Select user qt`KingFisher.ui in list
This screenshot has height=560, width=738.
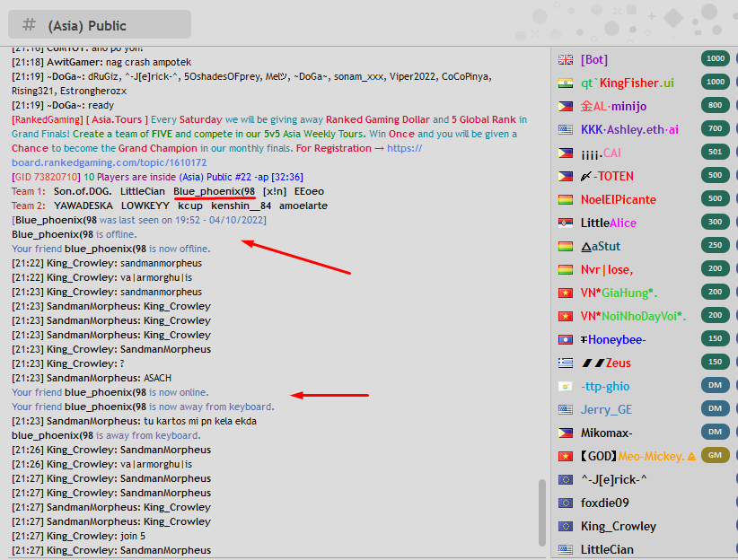pyautogui.click(x=627, y=83)
